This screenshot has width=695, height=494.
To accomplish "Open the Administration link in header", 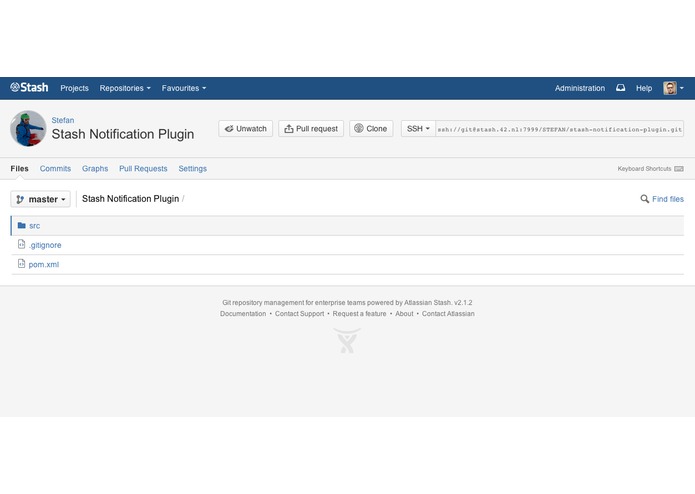I will click(x=580, y=88).
